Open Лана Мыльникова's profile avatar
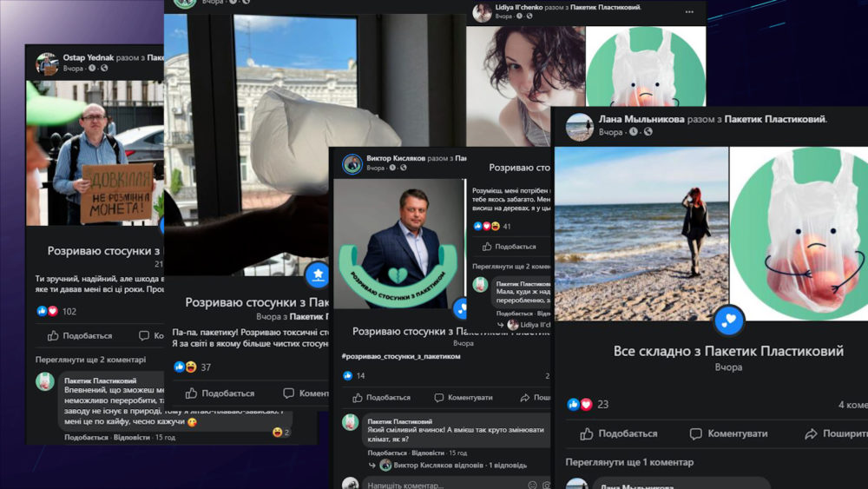This screenshot has width=868, height=489. [580, 127]
